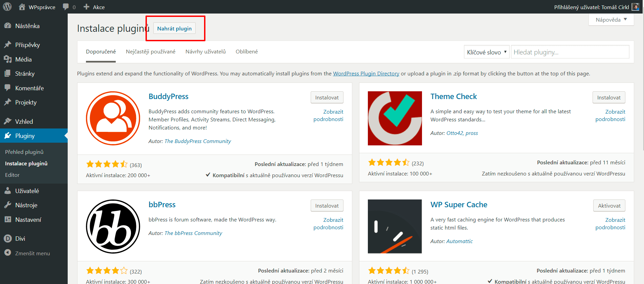Open the bbPress plugin logo
This screenshot has height=284, width=644.
(113, 227)
